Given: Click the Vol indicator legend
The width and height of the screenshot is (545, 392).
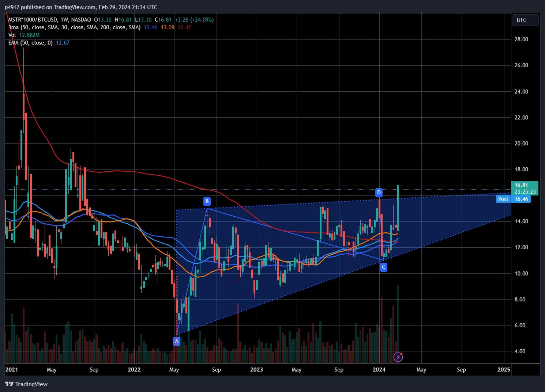Looking at the screenshot, I should click(12, 35).
